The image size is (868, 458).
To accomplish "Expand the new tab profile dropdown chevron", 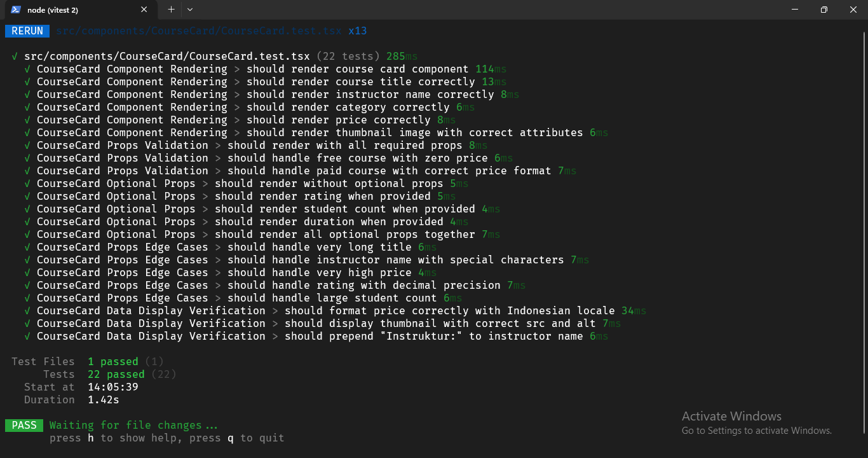I will click(x=190, y=10).
